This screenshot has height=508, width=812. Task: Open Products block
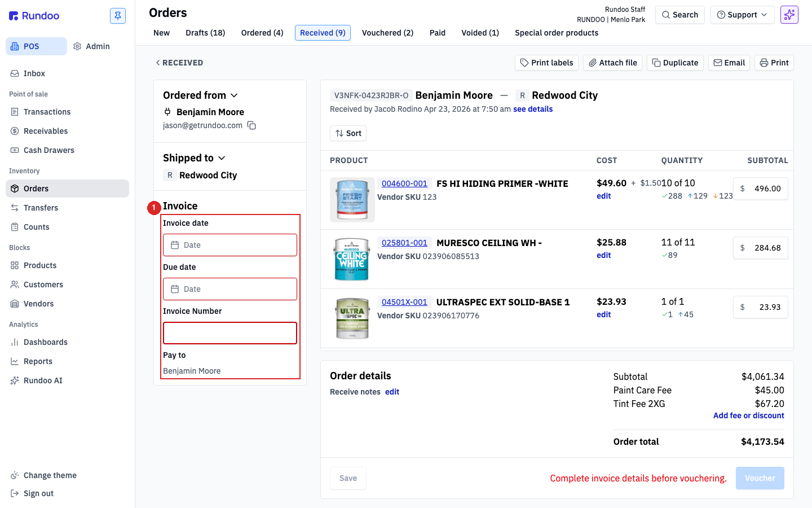pyautogui.click(x=68, y=265)
